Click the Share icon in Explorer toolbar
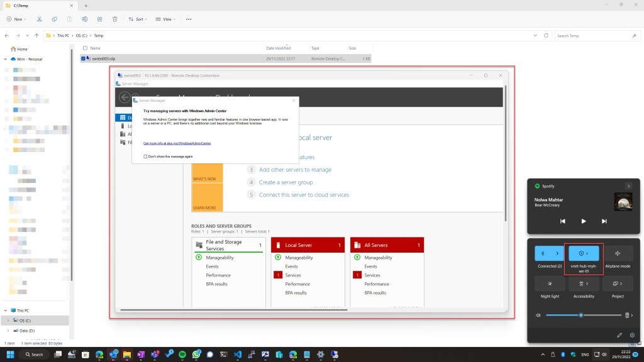644x362 pixels. tap(99, 19)
